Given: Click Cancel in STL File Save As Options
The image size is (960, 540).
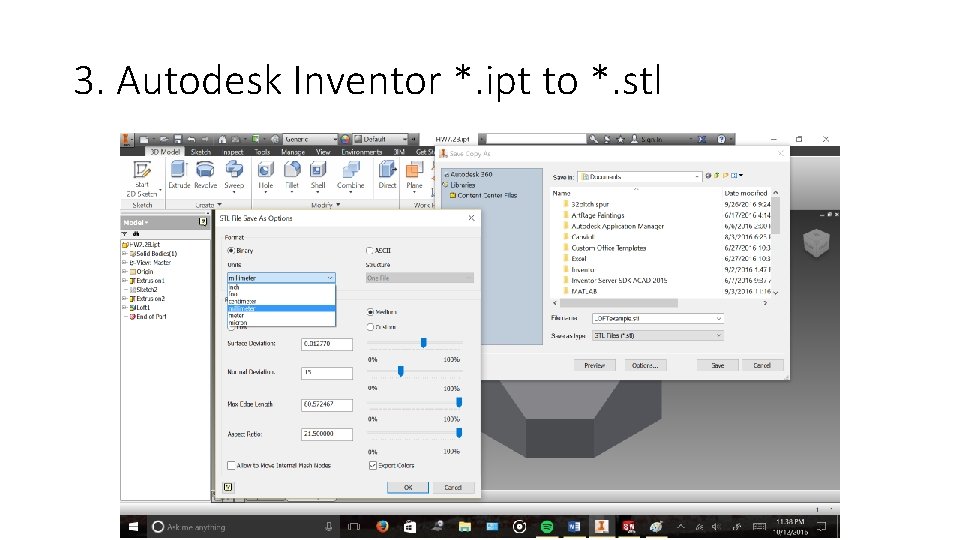Looking at the screenshot, I should (x=453, y=487).
